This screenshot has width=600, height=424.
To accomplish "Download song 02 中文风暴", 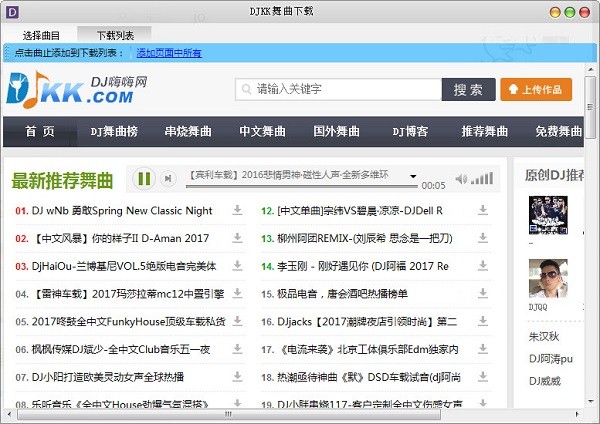I will [237, 238].
